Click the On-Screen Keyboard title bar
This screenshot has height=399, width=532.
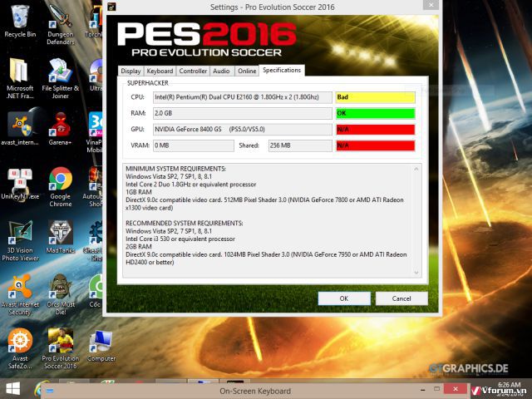tap(255, 391)
